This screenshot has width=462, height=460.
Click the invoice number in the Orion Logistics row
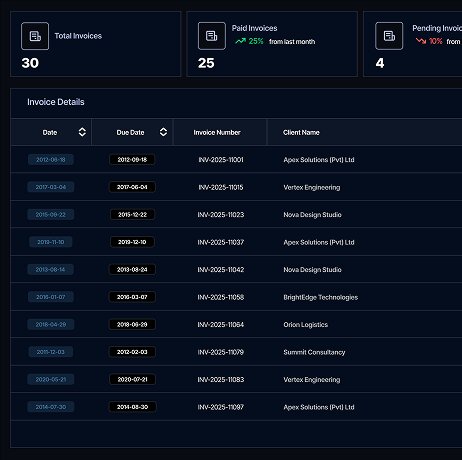click(x=221, y=325)
